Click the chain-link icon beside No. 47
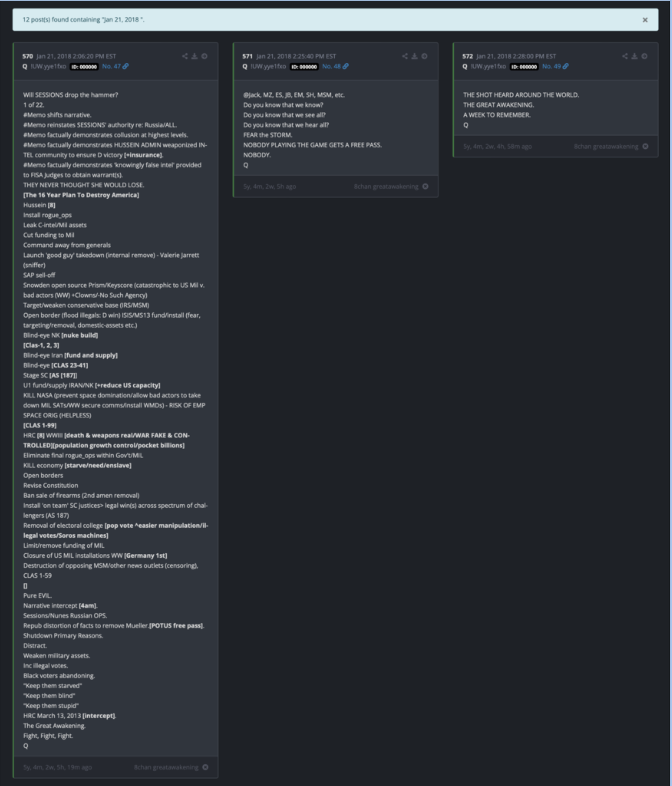This screenshot has height=786, width=672. coord(126,66)
